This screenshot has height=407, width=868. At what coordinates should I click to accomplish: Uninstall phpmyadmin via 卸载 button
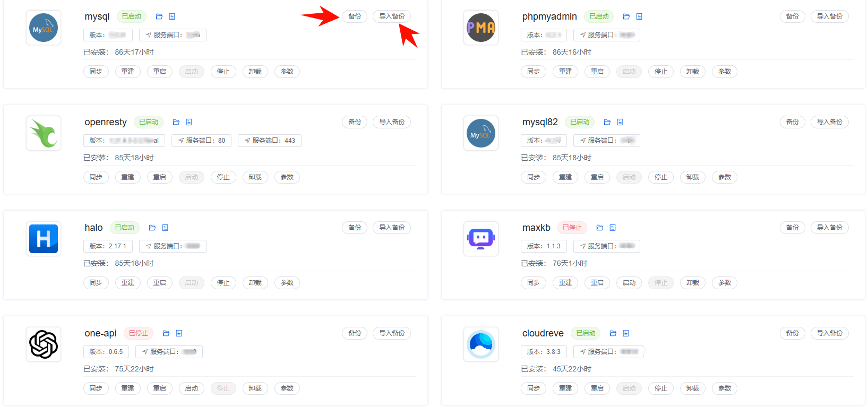pyautogui.click(x=693, y=72)
